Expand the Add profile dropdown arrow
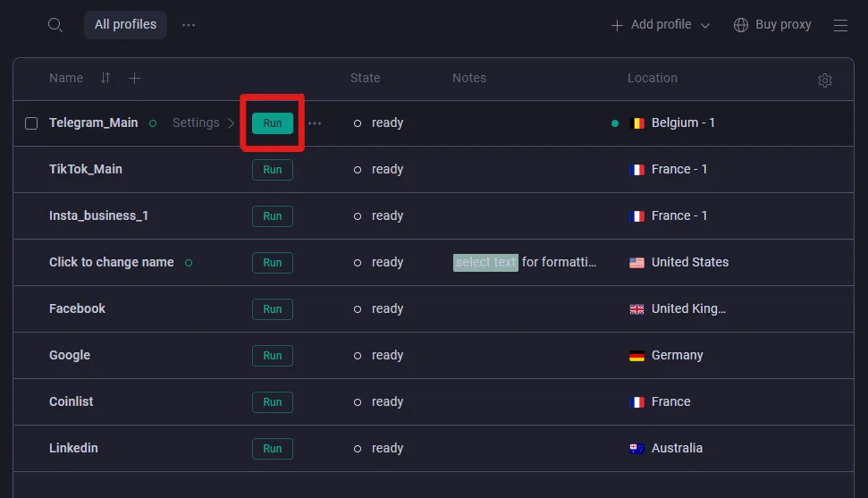Viewport: 868px width, 498px height. tap(704, 26)
